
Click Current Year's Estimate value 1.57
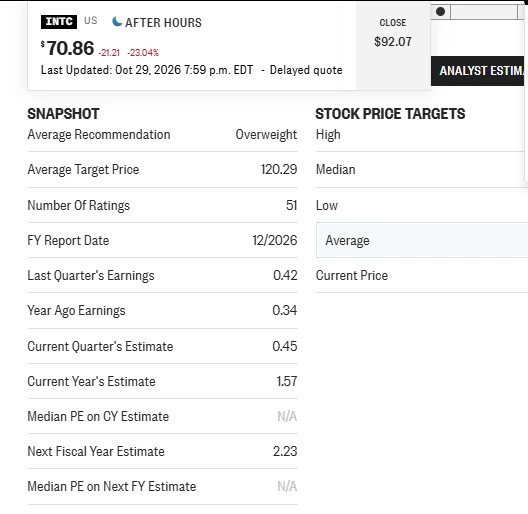pyautogui.click(x=287, y=382)
